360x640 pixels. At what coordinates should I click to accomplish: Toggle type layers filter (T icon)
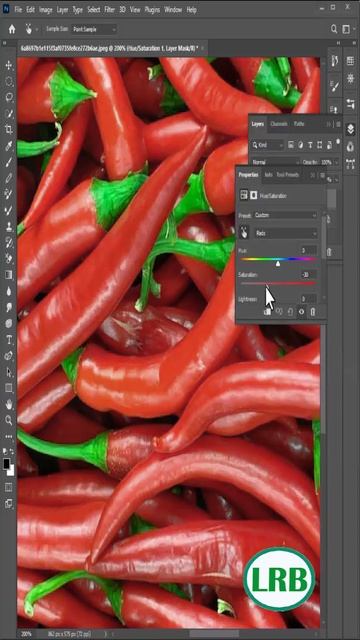click(x=310, y=145)
